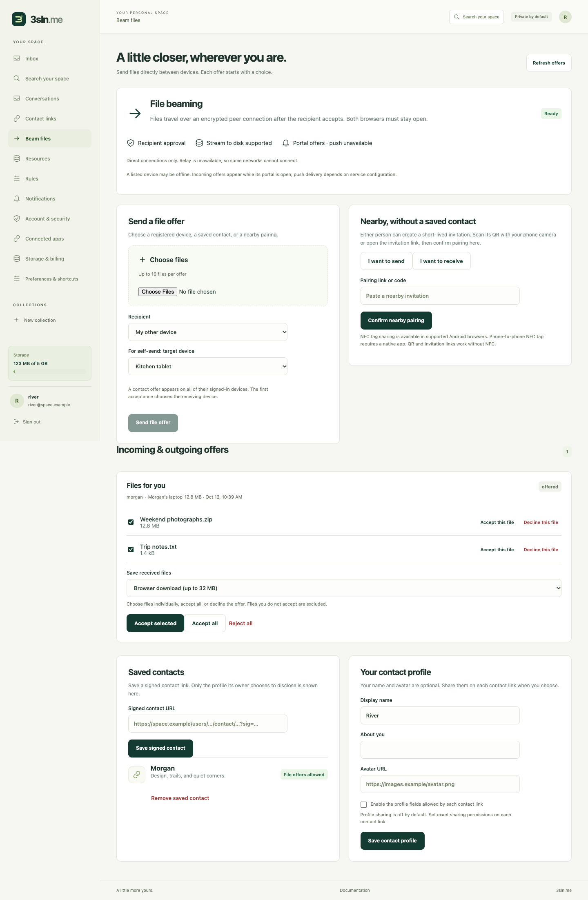Screen dimensions: 588x900
Task: Open the Recipient dropdown showing My other device
Action: pos(208,332)
